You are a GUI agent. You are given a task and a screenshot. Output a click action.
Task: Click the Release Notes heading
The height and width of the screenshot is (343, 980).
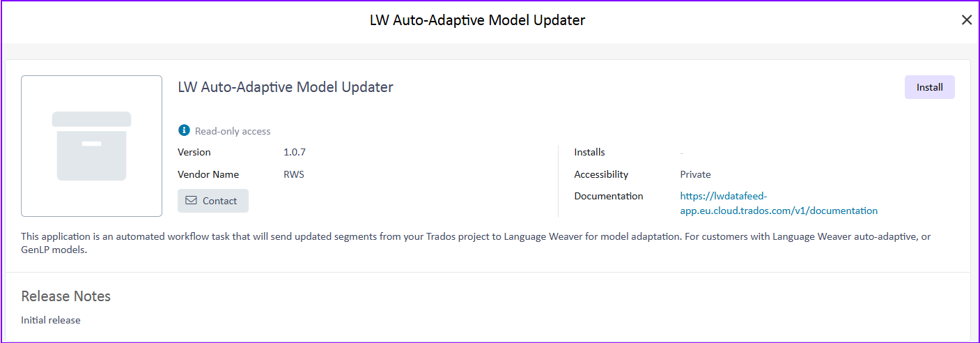[66, 296]
